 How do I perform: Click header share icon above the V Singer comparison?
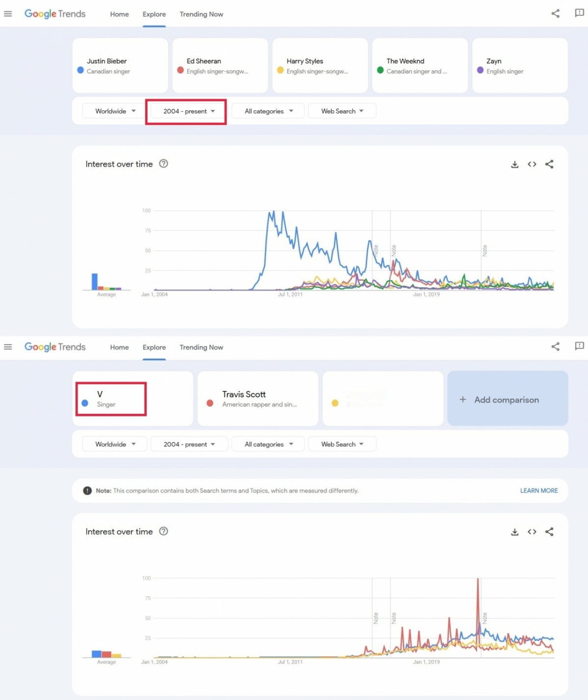(x=555, y=347)
